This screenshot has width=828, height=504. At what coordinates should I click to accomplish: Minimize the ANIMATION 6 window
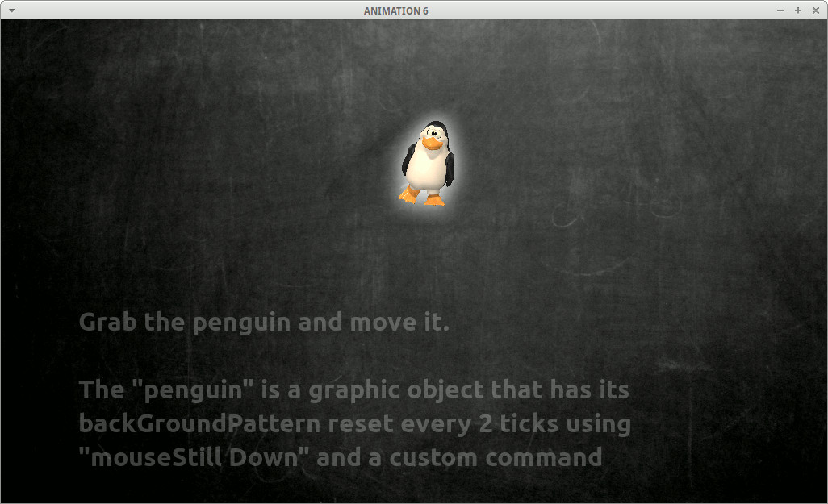click(780, 10)
